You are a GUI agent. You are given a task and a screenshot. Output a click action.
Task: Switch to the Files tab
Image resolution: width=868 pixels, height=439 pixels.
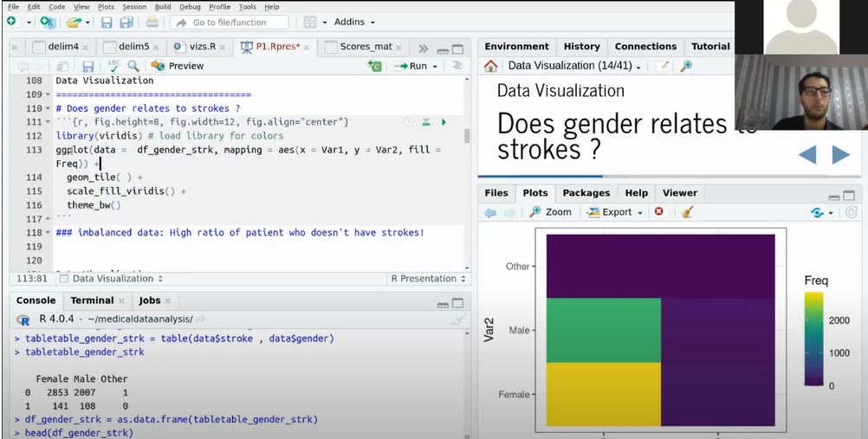point(496,192)
